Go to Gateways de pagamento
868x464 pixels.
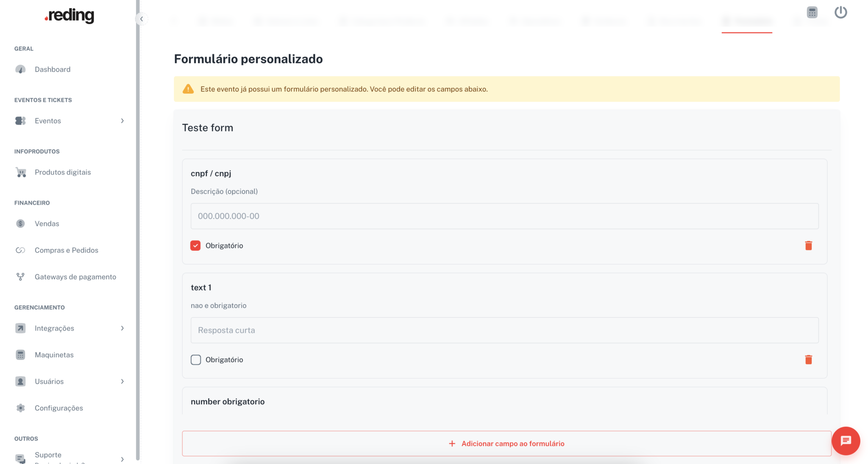point(75,277)
